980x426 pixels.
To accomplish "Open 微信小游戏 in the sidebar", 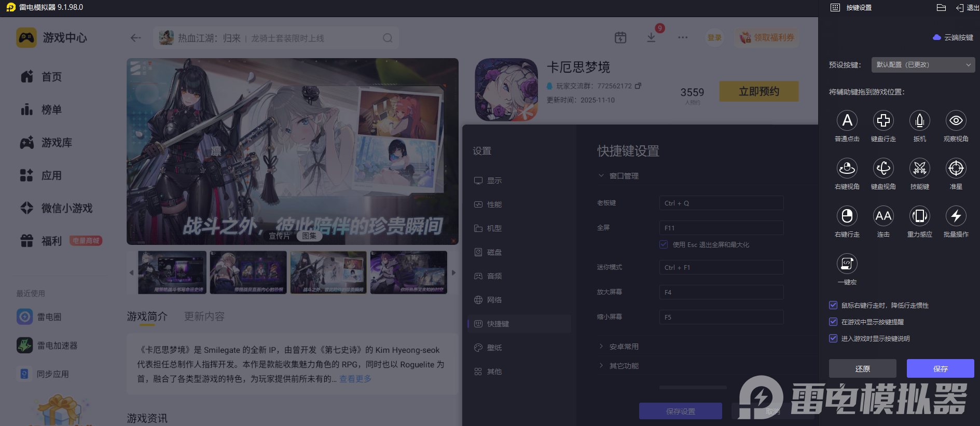I will pos(56,208).
